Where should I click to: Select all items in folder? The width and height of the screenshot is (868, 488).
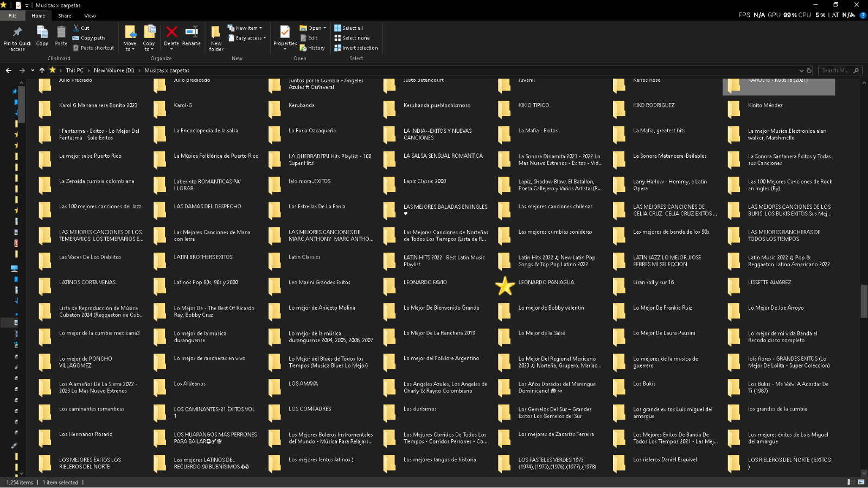(349, 28)
